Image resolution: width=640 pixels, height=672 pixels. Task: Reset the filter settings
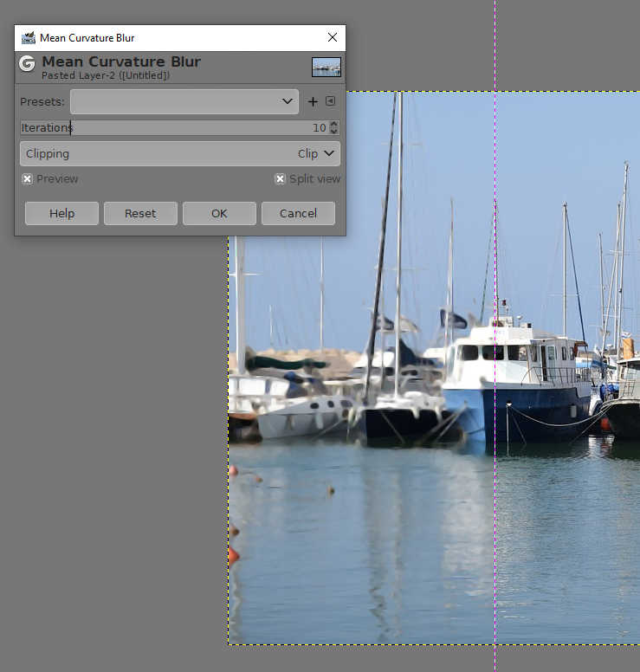click(x=140, y=213)
